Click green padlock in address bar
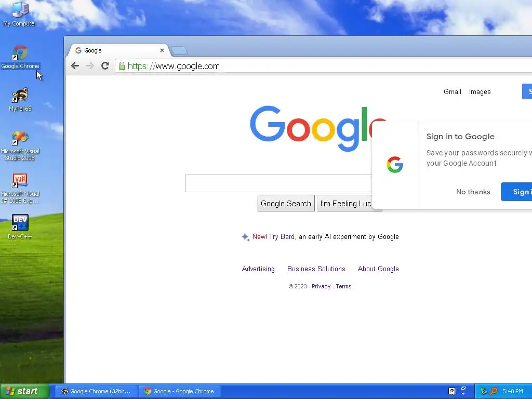The image size is (532, 399). click(x=122, y=66)
